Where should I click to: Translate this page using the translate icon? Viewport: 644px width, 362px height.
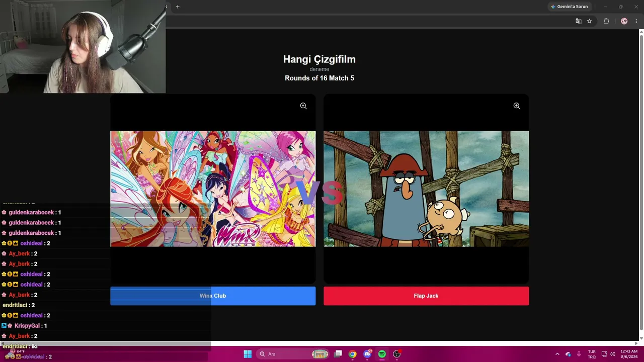click(x=579, y=21)
